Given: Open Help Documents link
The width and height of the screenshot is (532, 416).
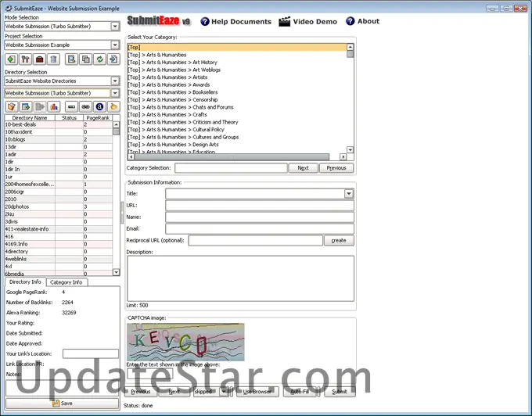Looking at the screenshot, I should click(241, 22).
